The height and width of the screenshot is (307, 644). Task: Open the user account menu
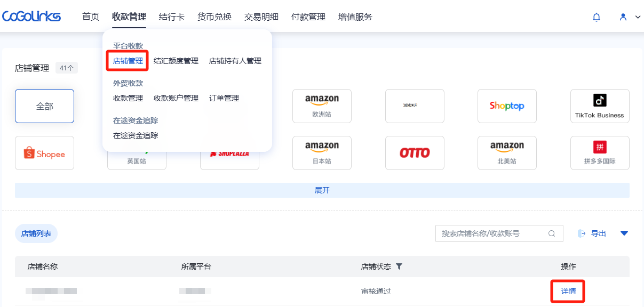click(x=629, y=17)
